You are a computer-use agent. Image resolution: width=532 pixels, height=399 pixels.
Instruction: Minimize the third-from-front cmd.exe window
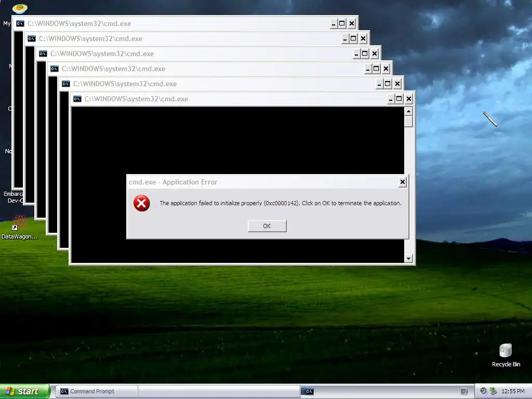(x=368, y=69)
